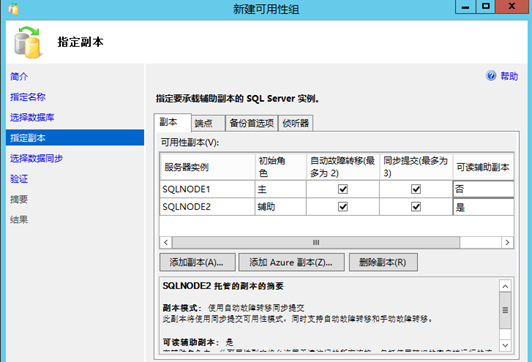The image size is (532, 362).
Task: Toggle automatic failover checkbox for SQLNODE2
Action: coord(343,207)
